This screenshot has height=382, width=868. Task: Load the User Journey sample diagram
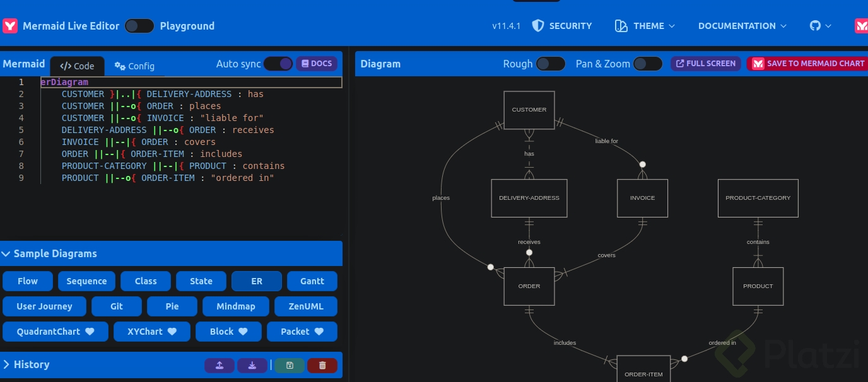coord(44,306)
